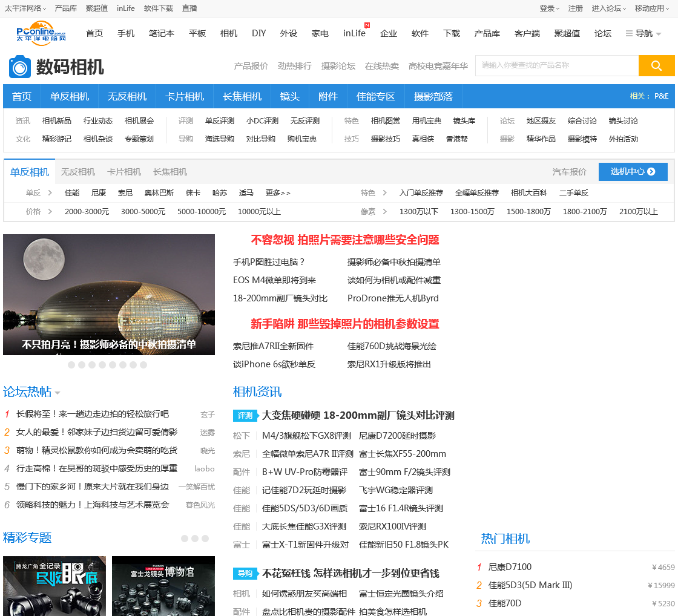678x616 pixels.
Task: Open 高校电竞嘉年华 link
Action: pyautogui.click(x=438, y=66)
